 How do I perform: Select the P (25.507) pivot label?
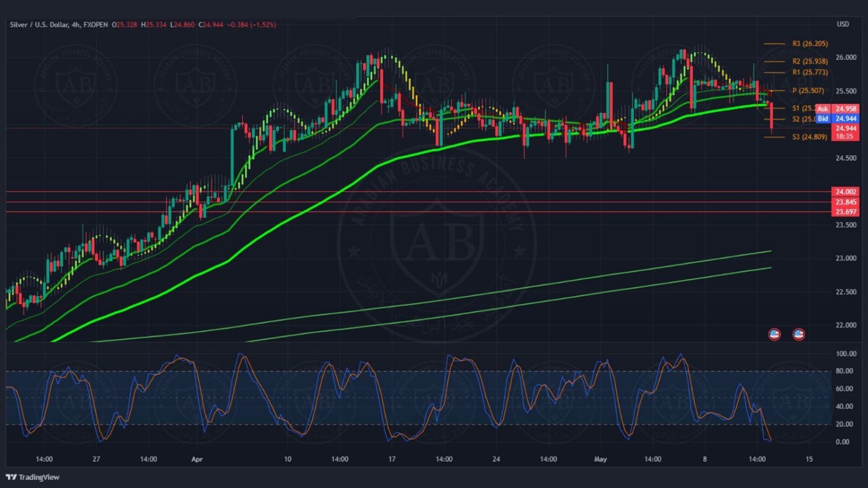pyautogui.click(x=808, y=91)
